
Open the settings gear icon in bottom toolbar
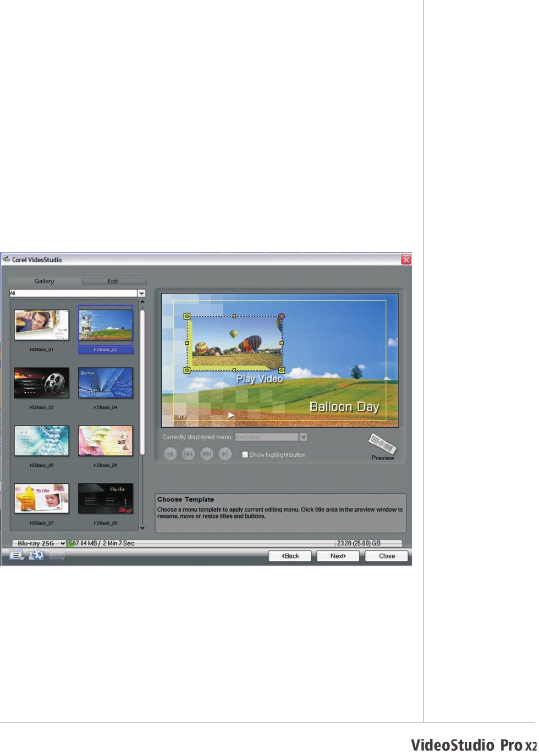tap(36, 556)
